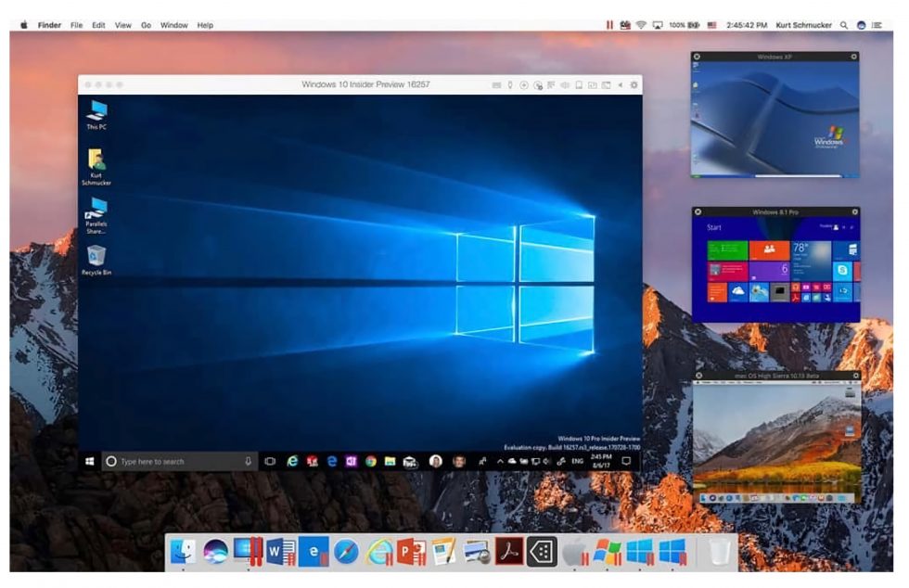
Task: Select Recycle Bin on Windows desktop
Action: tap(96, 260)
